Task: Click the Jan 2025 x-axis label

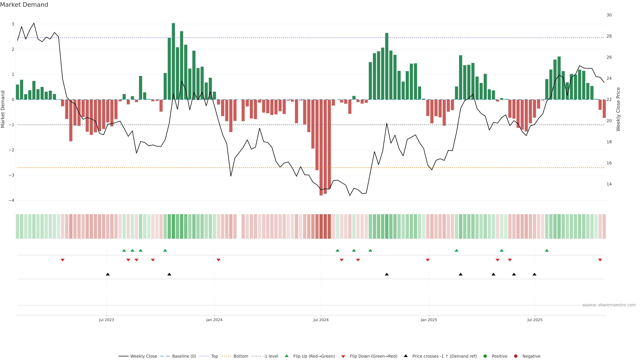Action: click(429, 320)
